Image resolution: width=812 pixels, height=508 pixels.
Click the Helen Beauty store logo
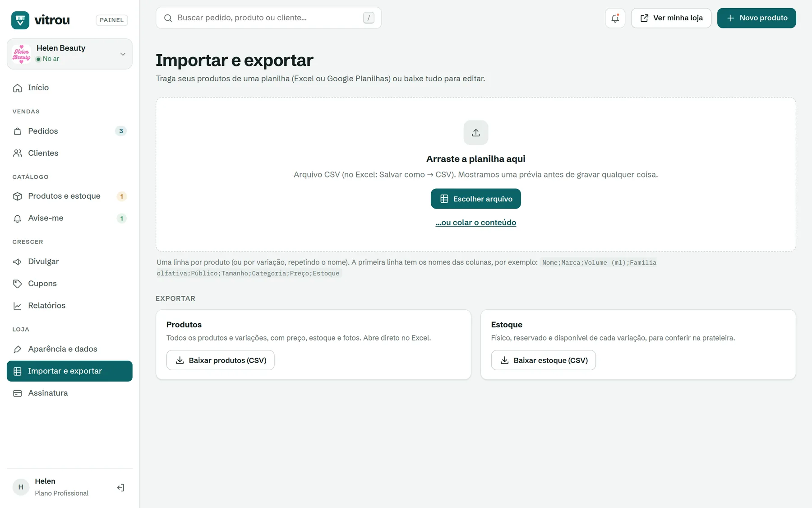point(21,54)
